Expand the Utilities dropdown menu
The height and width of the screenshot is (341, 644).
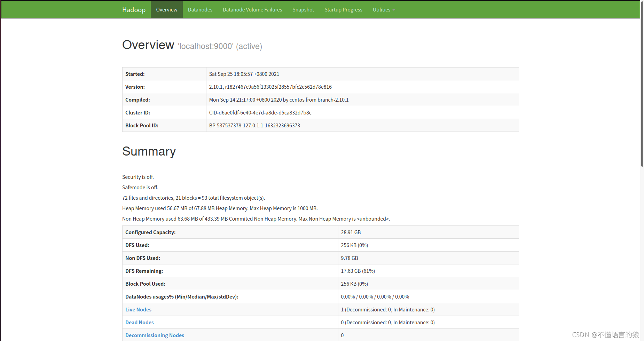(384, 10)
